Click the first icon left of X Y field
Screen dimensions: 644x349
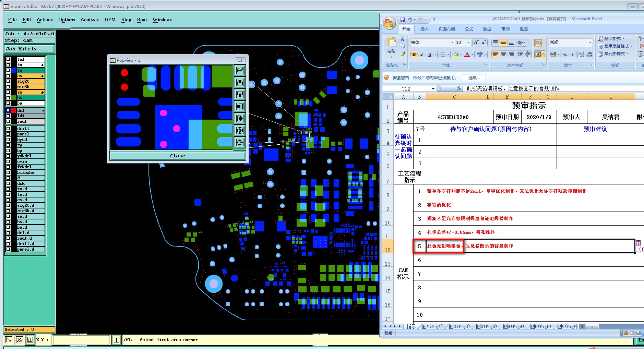(9, 340)
